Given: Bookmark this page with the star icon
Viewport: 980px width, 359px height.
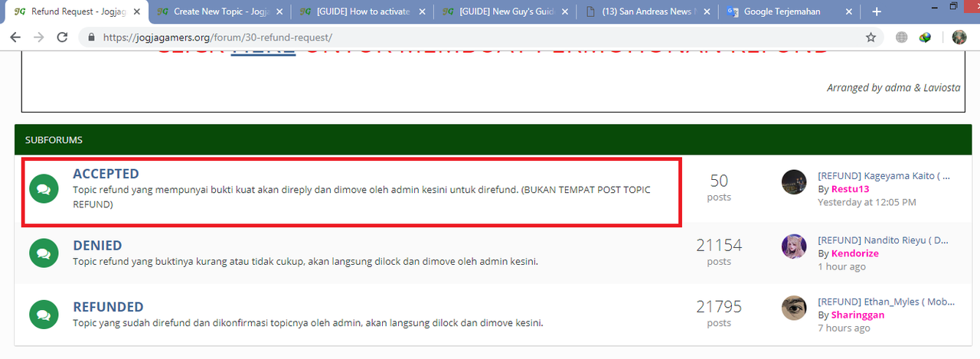Looking at the screenshot, I should (871, 37).
